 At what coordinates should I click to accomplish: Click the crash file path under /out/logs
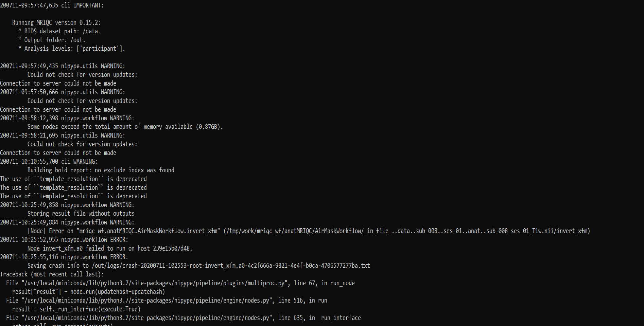[231, 266]
